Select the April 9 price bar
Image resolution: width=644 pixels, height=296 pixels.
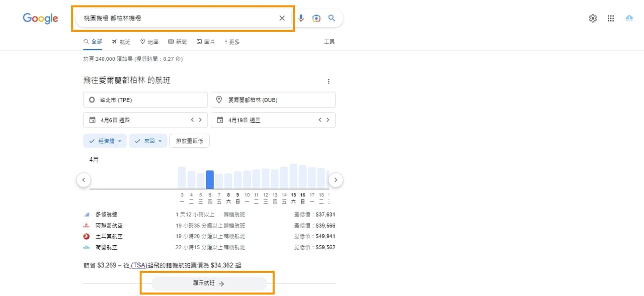(x=237, y=180)
